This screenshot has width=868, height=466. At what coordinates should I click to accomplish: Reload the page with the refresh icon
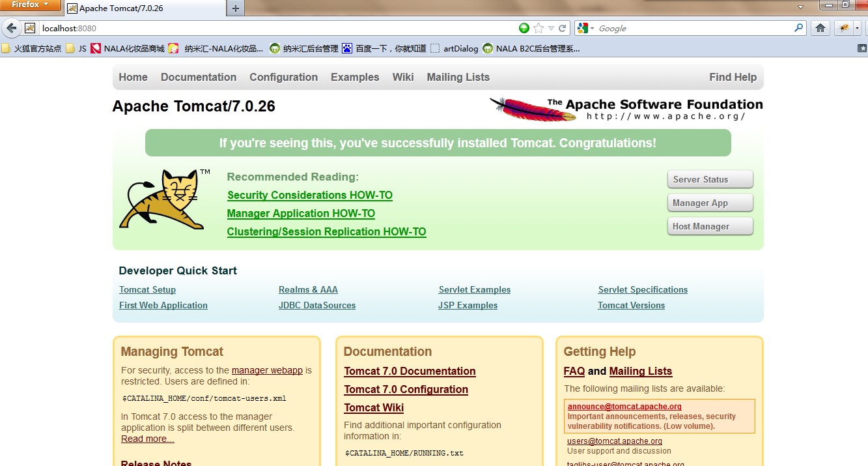point(562,28)
